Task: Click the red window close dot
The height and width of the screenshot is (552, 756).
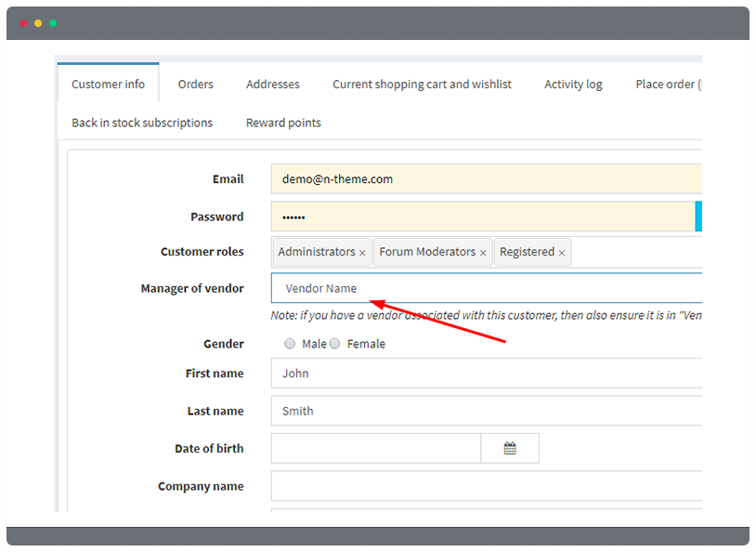Action: [x=23, y=23]
